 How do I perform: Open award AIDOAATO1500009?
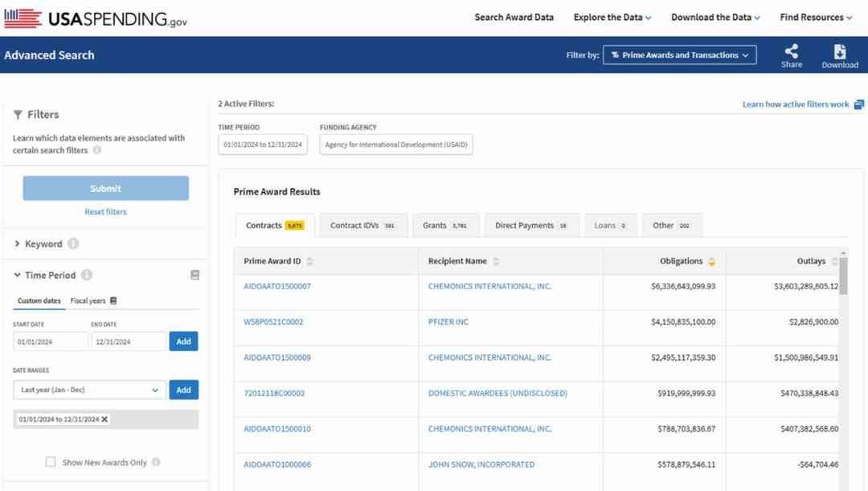[276, 358]
